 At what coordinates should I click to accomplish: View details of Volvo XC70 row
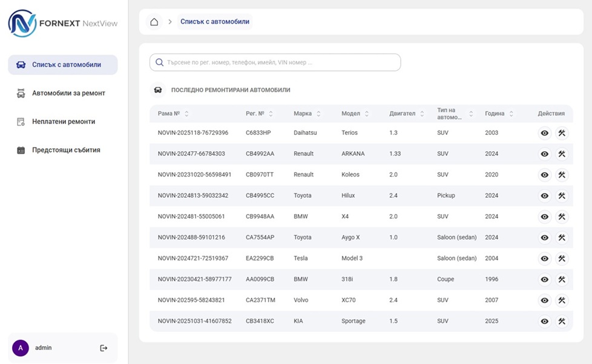pos(544,301)
